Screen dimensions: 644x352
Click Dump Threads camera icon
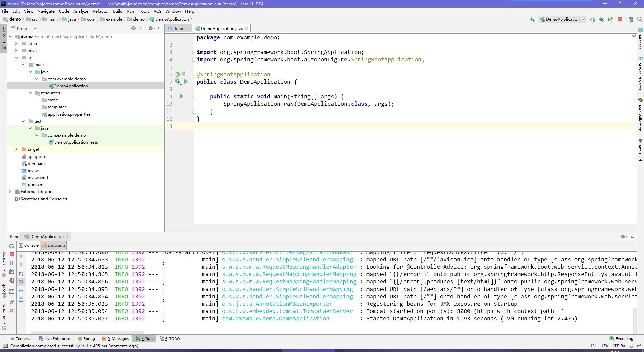12,272
